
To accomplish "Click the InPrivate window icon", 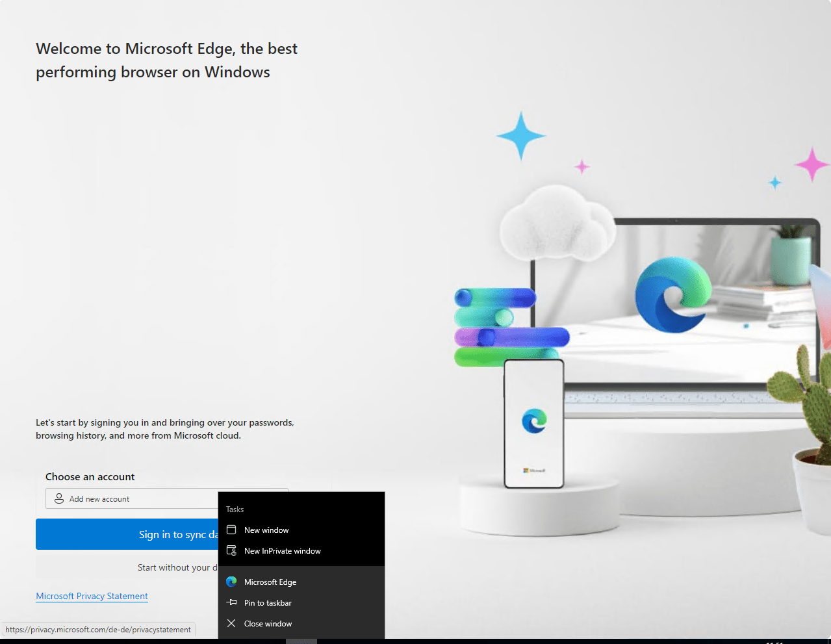I will pyautogui.click(x=231, y=550).
